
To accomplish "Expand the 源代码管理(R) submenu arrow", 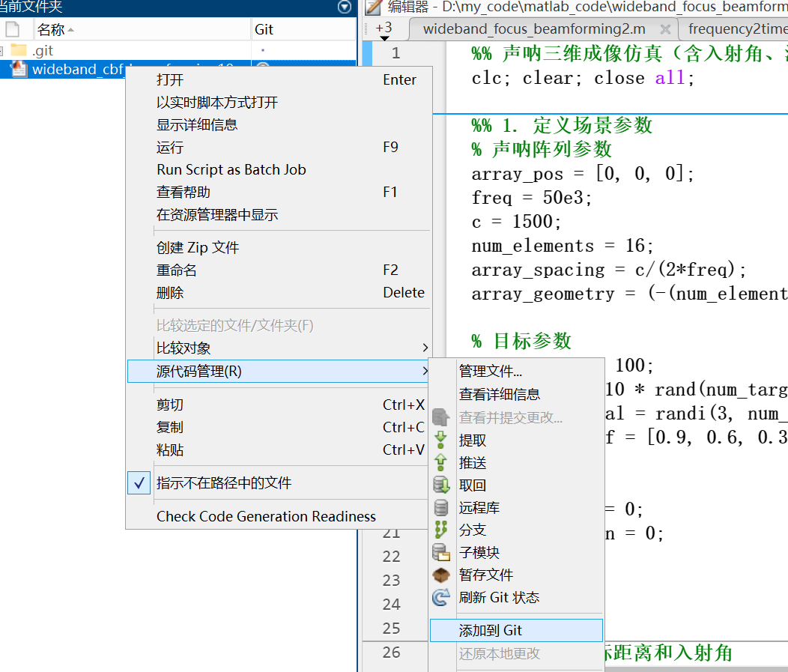I will pos(424,370).
